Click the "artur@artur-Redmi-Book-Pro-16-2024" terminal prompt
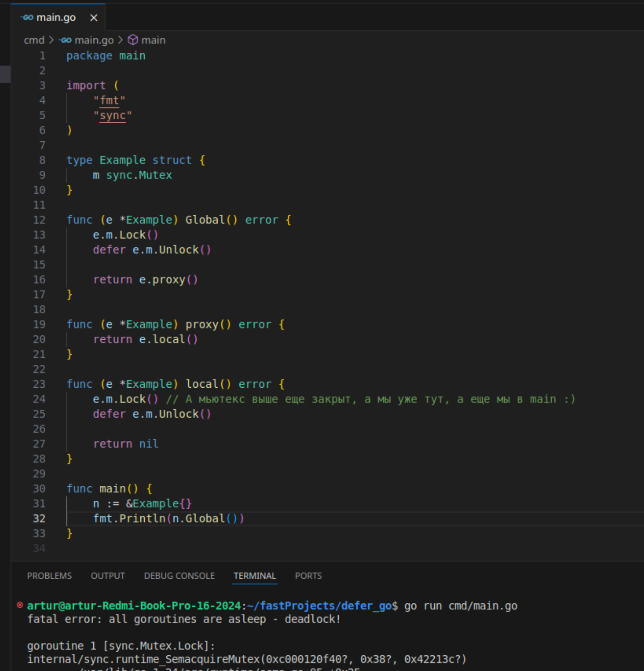 [134, 606]
